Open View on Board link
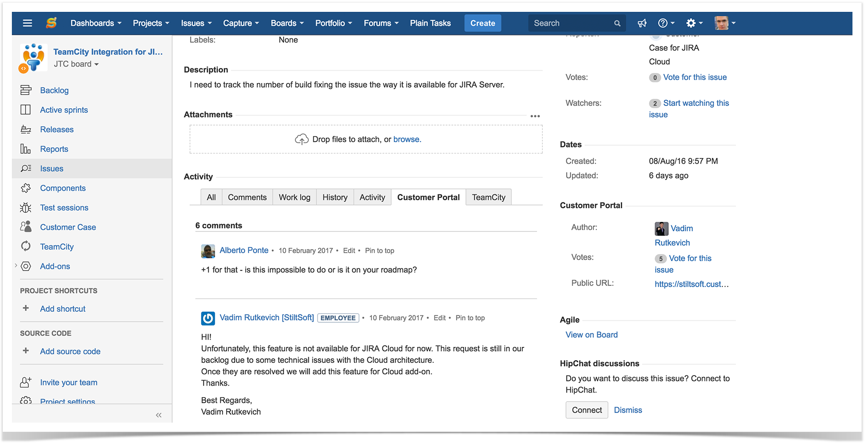The image size is (868, 445). (592, 335)
